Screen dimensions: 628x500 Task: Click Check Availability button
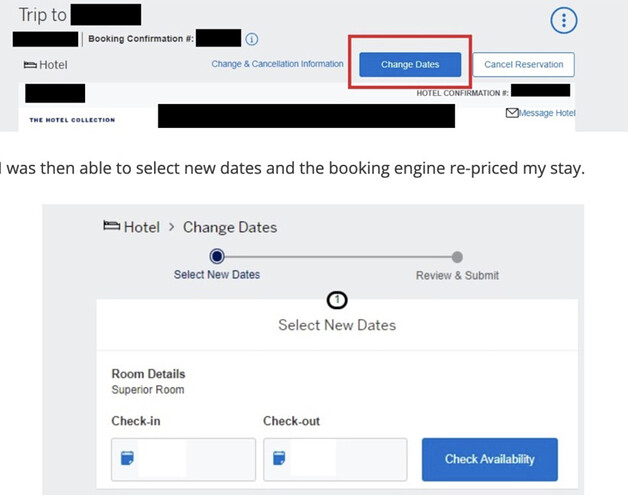pos(489,459)
